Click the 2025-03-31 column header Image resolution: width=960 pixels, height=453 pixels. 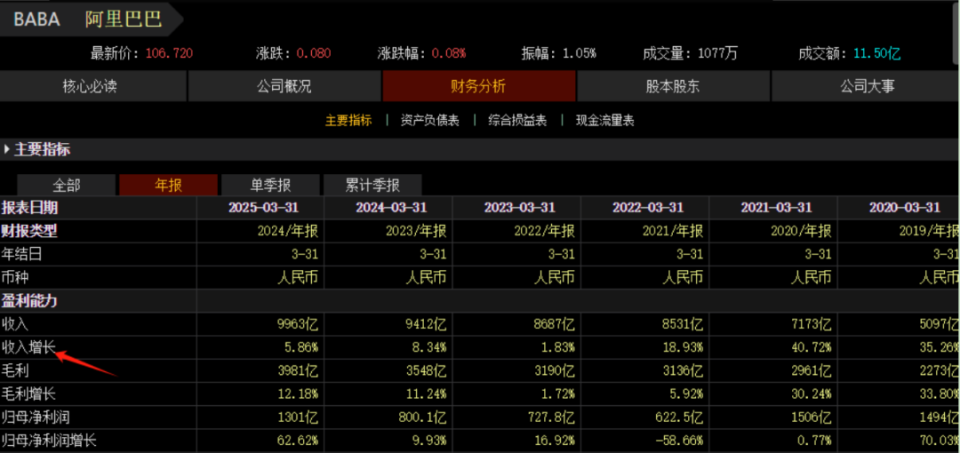(263, 208)
